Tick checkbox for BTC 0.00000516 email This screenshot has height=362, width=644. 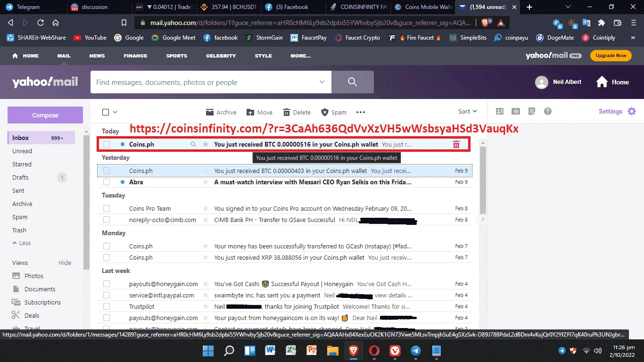point(107,144)
